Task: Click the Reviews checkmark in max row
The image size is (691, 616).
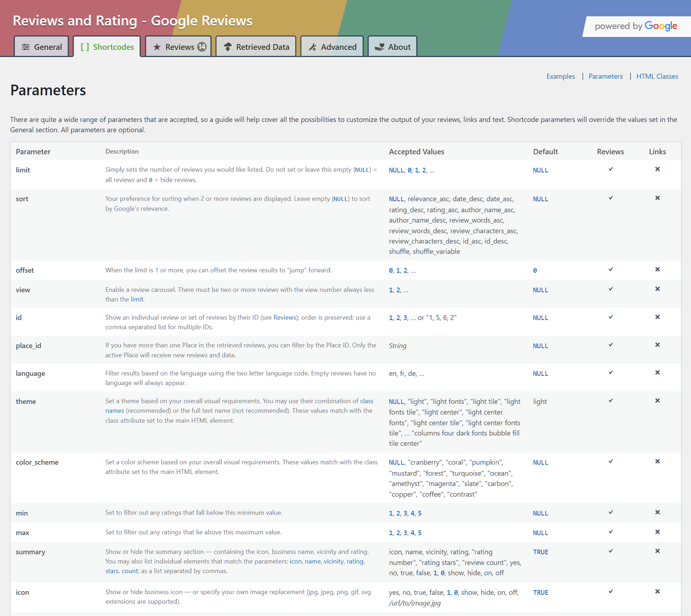Action: pos(611,532)
